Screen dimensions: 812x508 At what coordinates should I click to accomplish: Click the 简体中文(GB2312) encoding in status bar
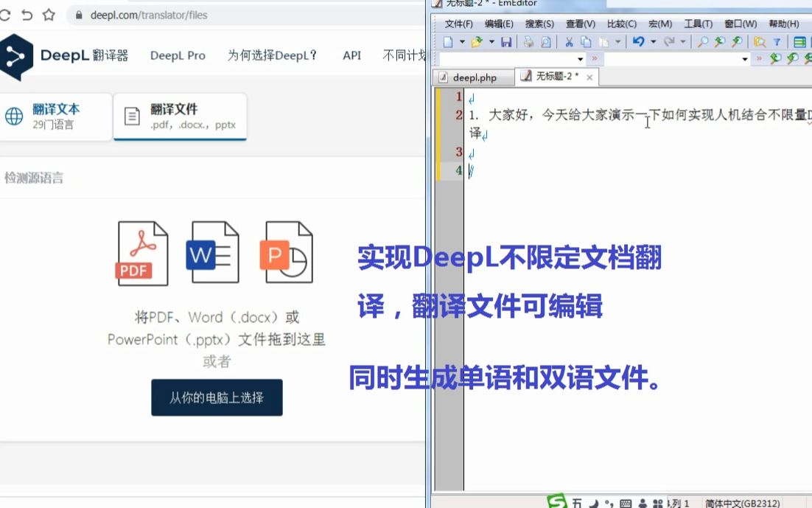[x=742, y=503]
